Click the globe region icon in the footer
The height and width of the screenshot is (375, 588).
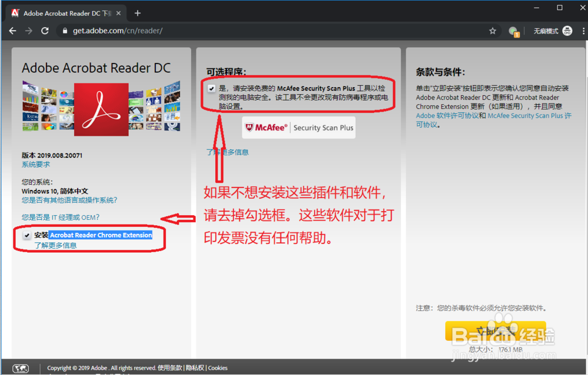21,369
